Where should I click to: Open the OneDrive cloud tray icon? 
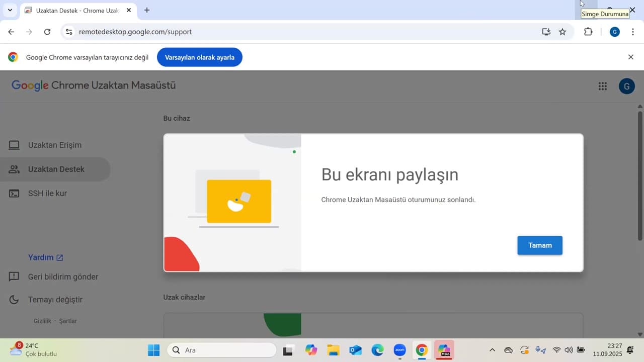click(x=508, y=350)
